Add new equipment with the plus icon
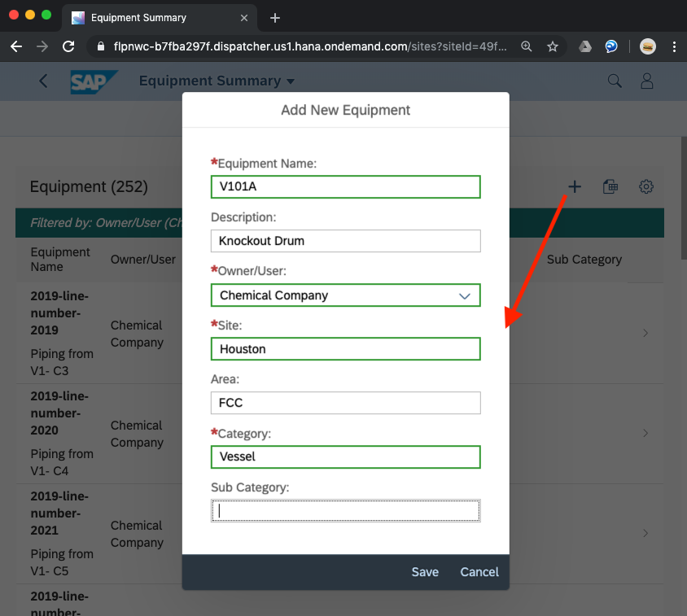Image resolution: width=687 pixels, height=616 pixels. [575, 186]
